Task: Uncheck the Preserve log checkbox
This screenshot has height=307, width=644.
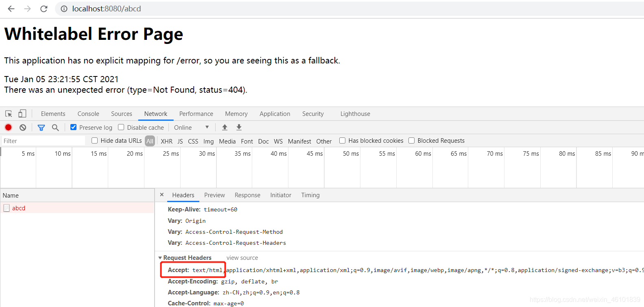Action: pyautogui.click(x=74, y=127)
